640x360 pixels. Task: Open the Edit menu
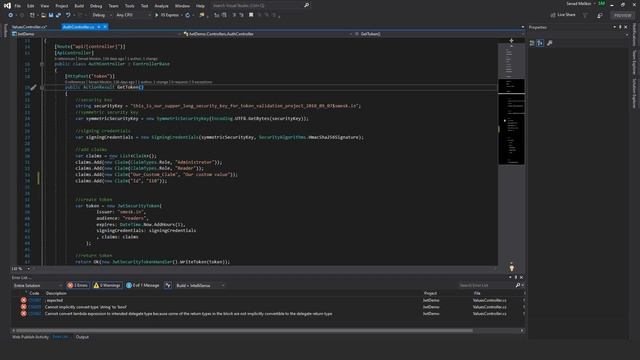pyautogui.click(x=31, y=6)
